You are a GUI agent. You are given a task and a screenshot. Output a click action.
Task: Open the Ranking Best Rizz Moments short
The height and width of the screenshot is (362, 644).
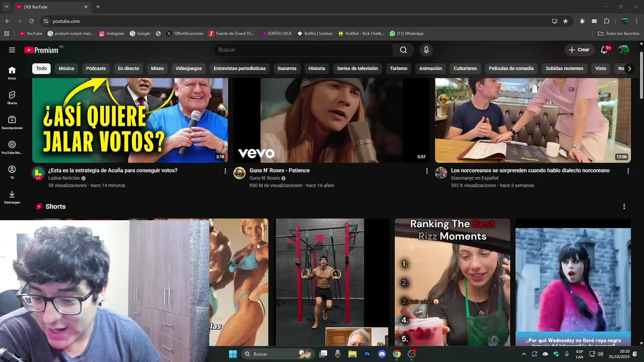coord(452,282)
